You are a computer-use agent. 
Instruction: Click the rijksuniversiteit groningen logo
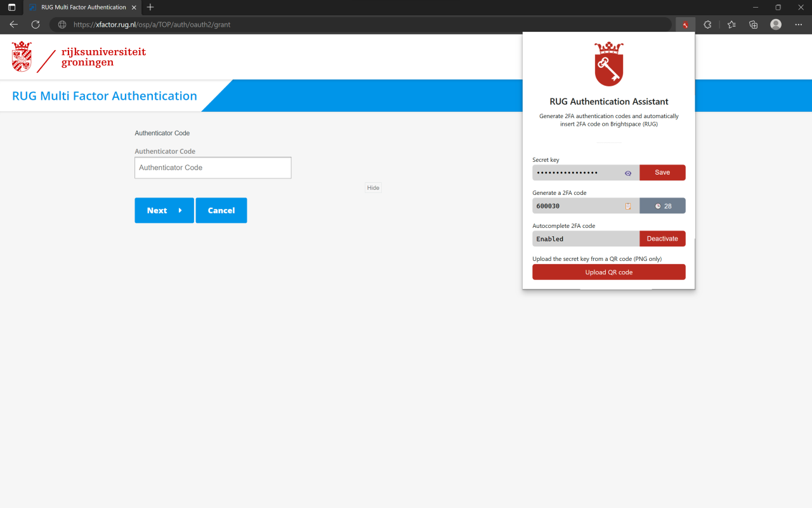(x=79, y=57)
